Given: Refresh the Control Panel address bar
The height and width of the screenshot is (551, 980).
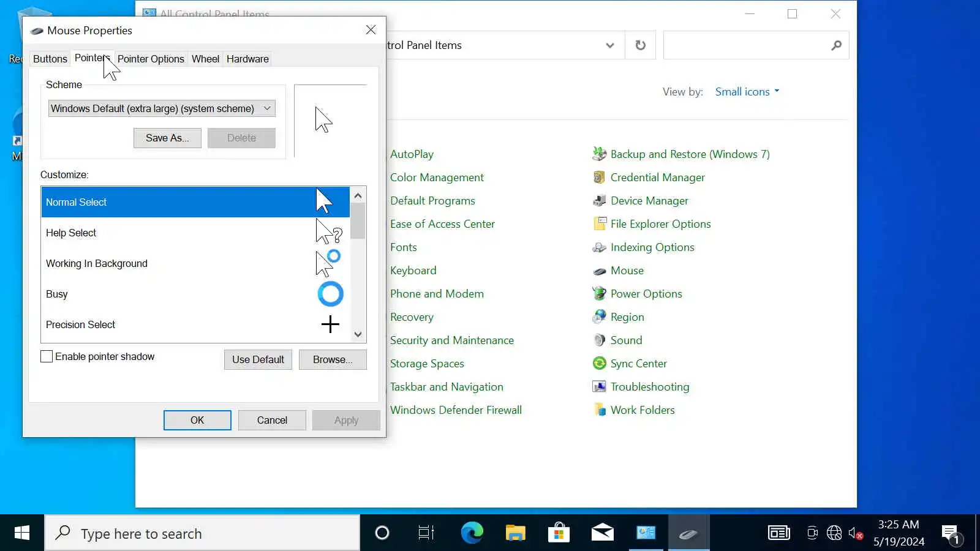Looking at the screenshot, I should pyautogui.click(x=640, y=45).
